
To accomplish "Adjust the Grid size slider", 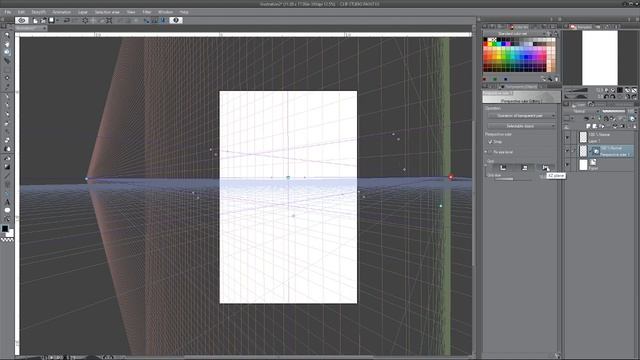I will click(514, 179).
